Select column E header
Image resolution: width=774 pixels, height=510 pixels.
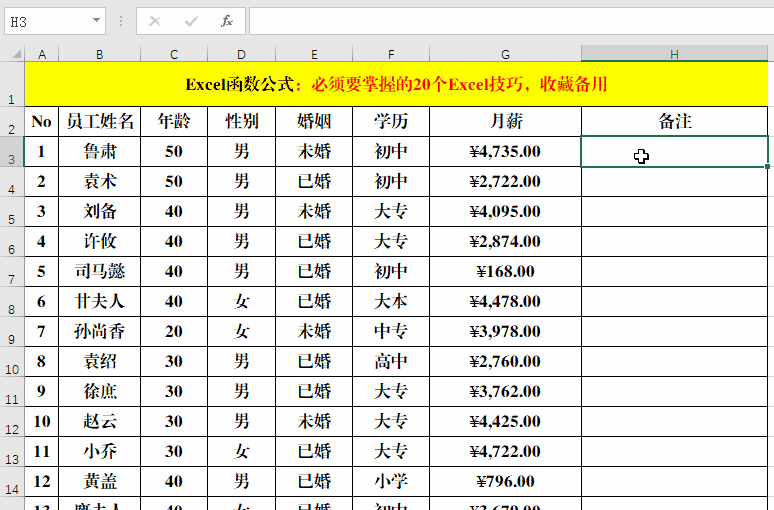pyautogui.click(x=314, y=54)
